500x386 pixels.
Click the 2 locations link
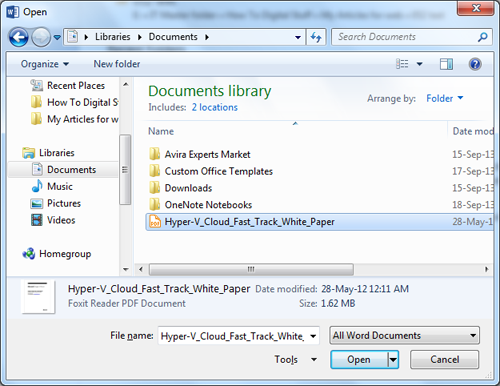[x=214, y=107]
